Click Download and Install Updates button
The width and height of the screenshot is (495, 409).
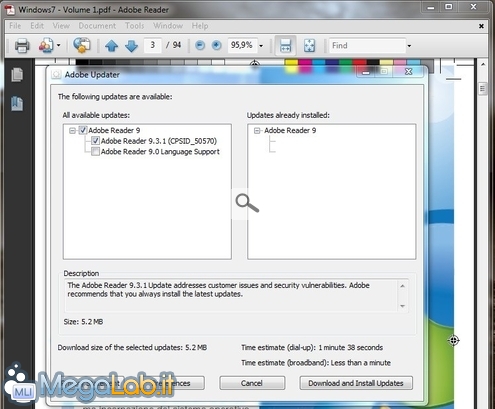coord(356,383)
